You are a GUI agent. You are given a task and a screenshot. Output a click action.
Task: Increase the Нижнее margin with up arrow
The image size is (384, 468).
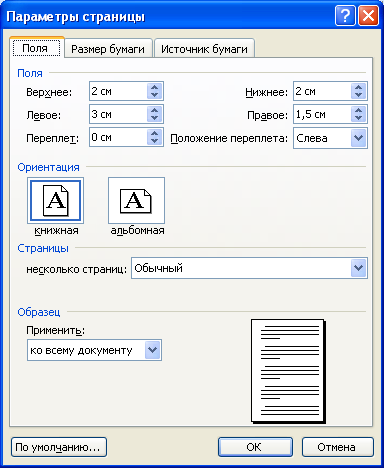[358, 87]
